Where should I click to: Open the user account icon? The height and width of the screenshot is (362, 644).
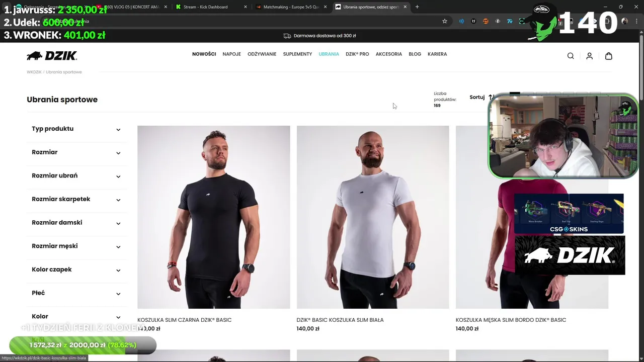coord(589,56)
